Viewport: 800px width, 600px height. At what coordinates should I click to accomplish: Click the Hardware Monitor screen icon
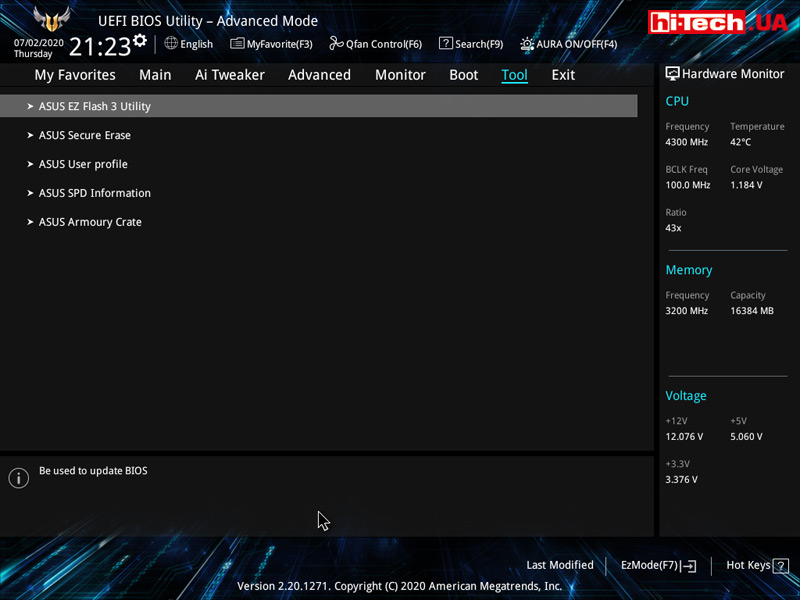point(672,74)
